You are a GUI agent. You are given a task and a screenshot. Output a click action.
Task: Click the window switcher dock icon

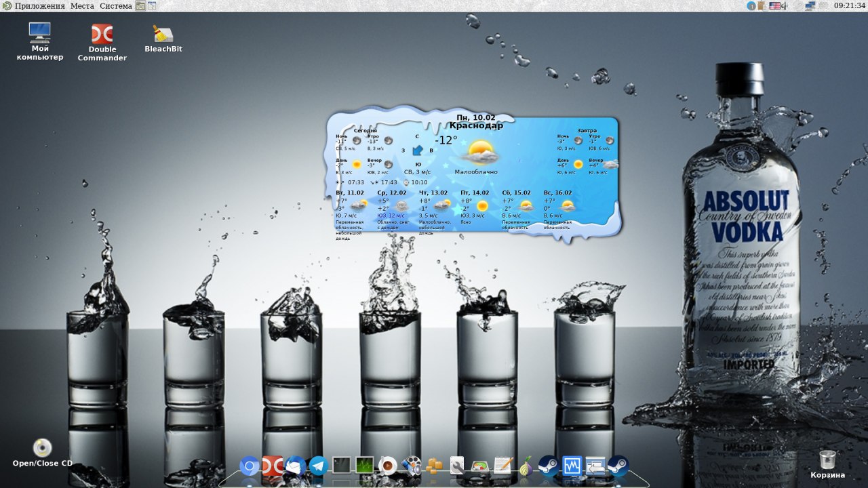click(595, 466)
